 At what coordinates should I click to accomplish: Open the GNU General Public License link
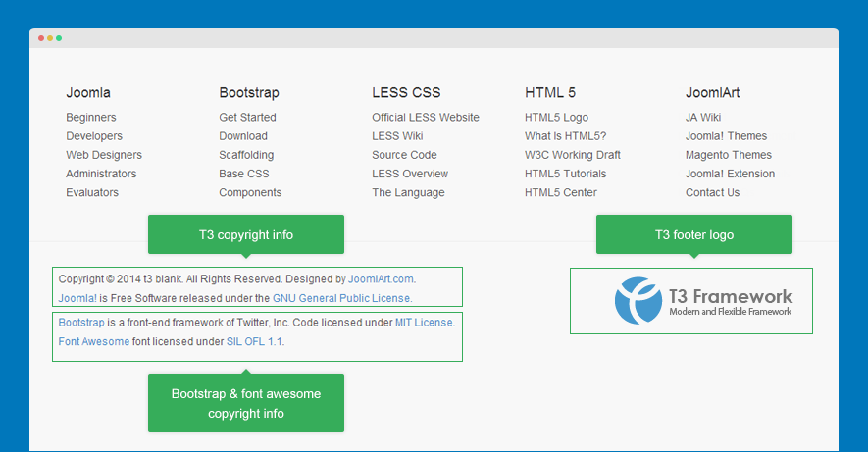point(341,298)
